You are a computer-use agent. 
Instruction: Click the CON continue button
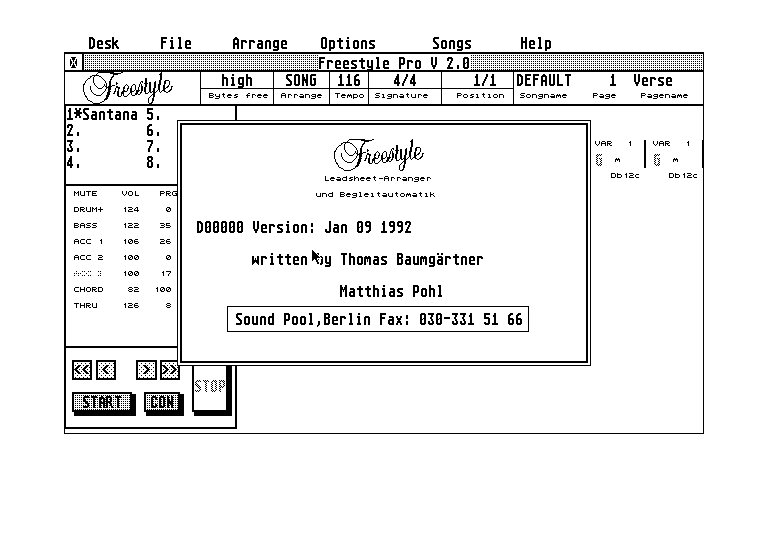pos(163,403)
